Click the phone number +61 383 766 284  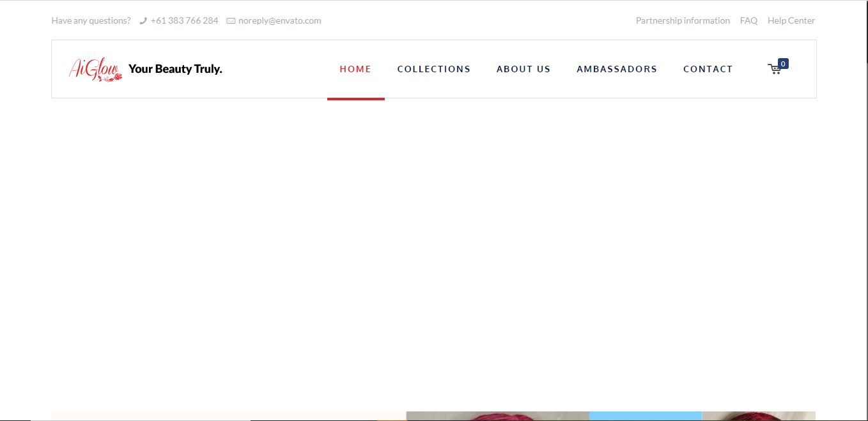coord(184,20)
